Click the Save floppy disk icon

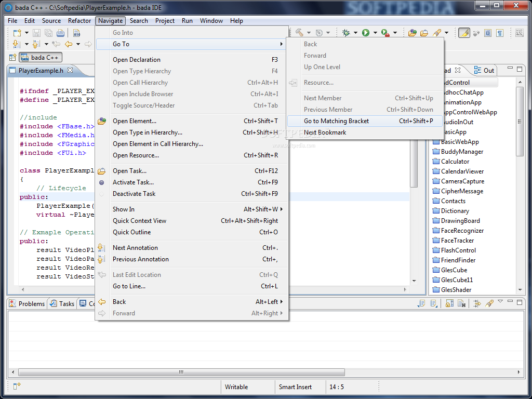pos(36,33)
